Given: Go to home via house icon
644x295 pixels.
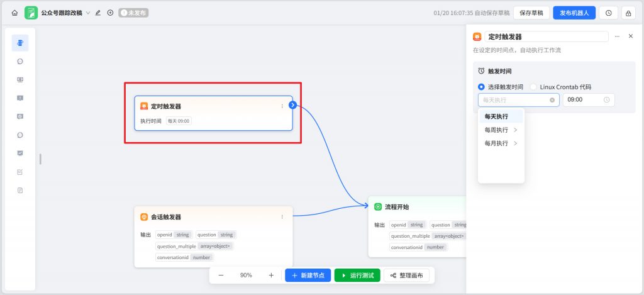Looking at the screenshot, I should point(14,13).
